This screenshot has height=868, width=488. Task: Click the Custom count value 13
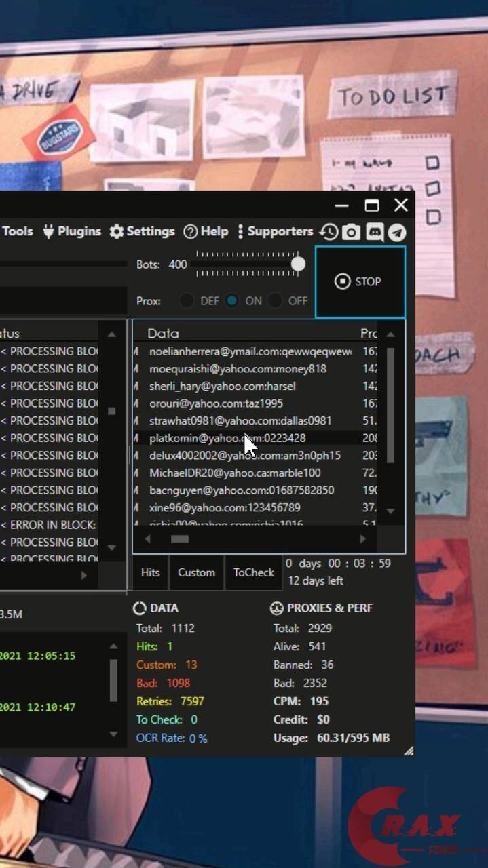coord(191,665)
